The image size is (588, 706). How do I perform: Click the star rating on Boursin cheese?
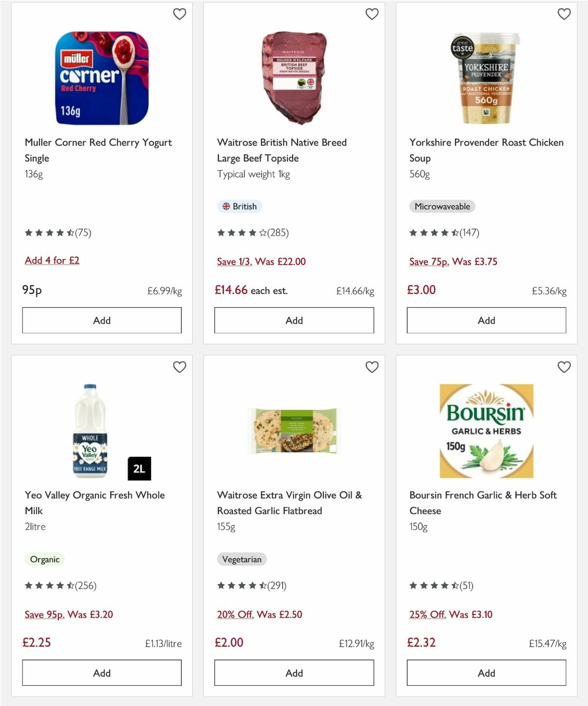[442, 585]
